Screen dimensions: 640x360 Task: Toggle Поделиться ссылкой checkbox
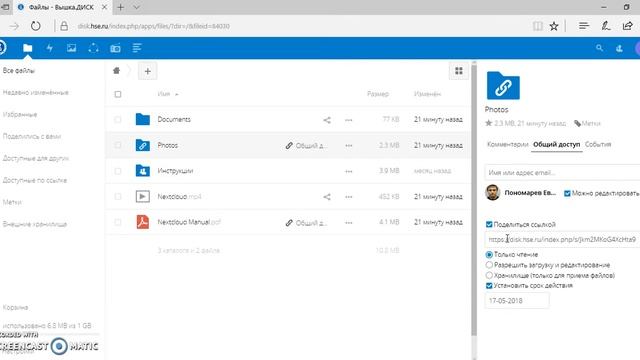click(489, 224)
